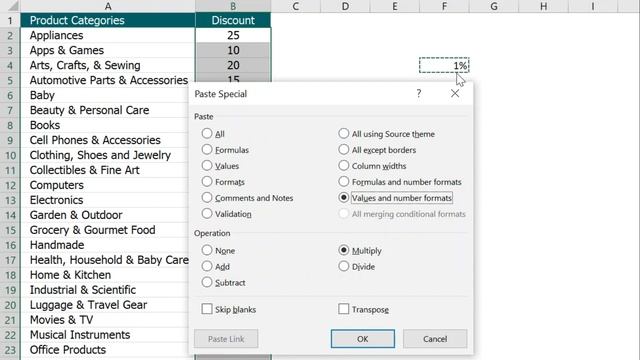Select row 12 header

click(10, 185)
